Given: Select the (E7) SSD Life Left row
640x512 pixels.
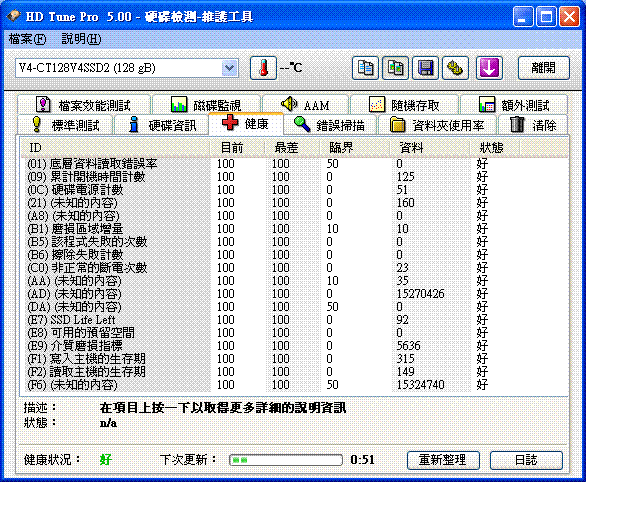Looking at the screenshot, I should (294, 320).
